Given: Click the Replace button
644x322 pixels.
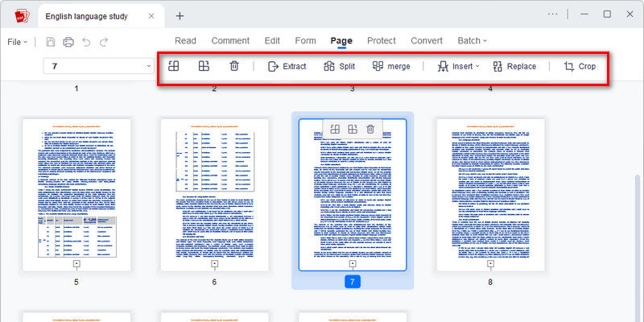Looking at the screenshot, I should (x=514, y=66).
